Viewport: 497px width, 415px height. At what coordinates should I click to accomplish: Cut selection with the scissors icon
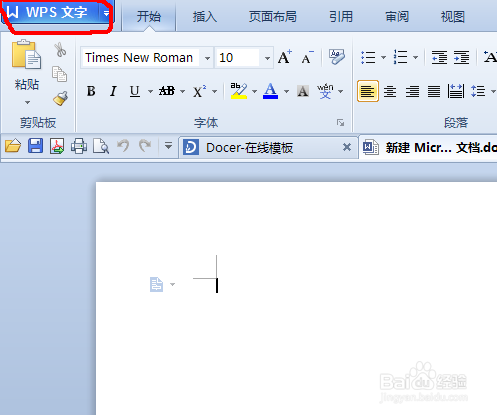click(60, 49)
